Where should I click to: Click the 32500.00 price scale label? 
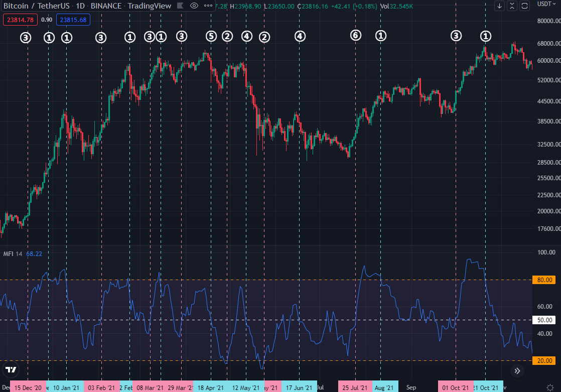(x=549, y=145)
